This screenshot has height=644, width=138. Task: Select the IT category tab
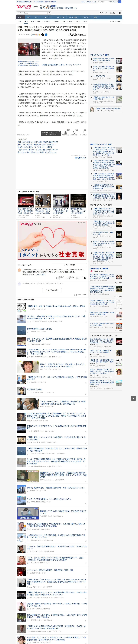pos(64,21)
